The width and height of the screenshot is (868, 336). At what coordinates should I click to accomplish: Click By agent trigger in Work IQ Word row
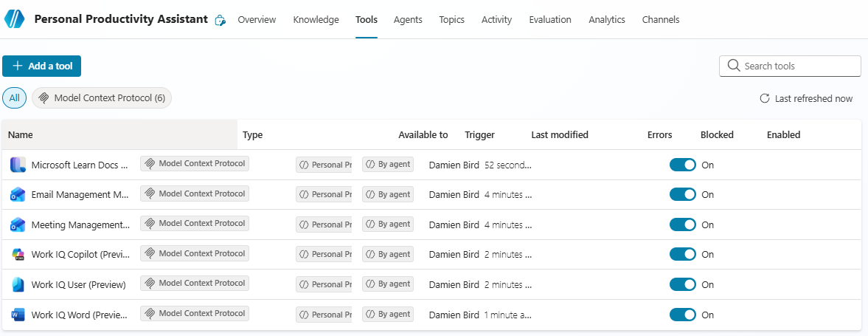tap(388, 315)
